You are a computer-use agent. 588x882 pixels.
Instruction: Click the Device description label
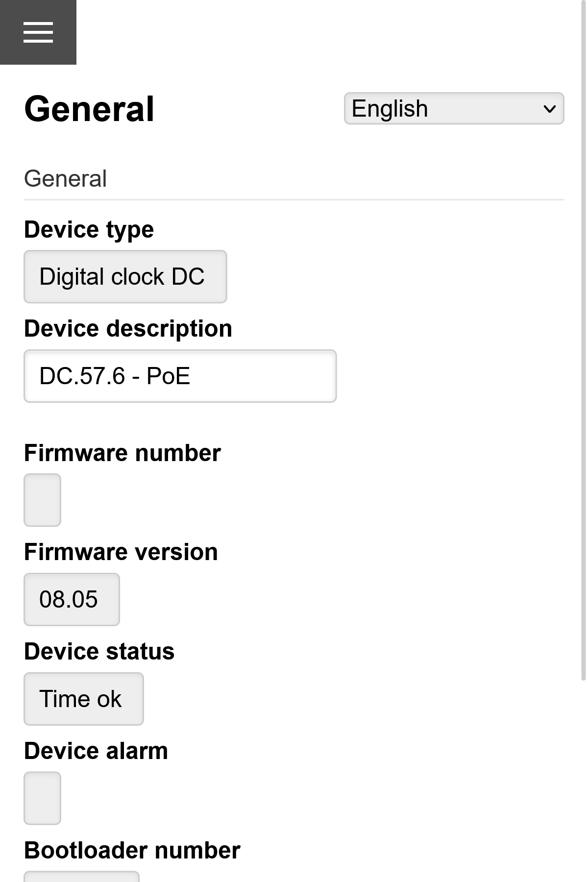(x=128, y=328)
